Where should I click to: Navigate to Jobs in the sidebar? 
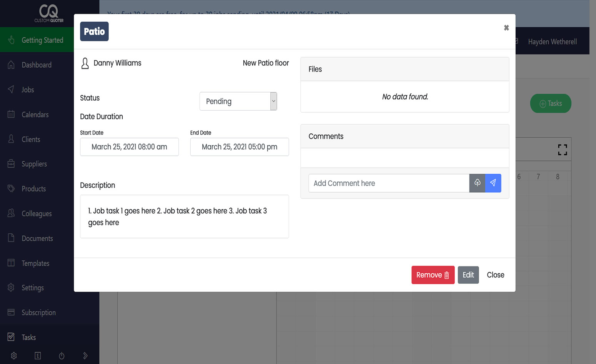click(x=11, y=89)
